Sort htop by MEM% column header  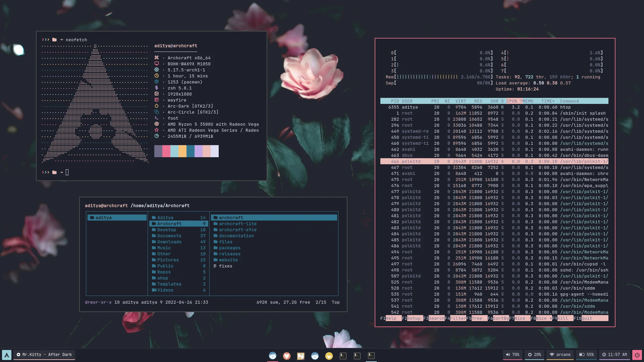pos(528,101)
